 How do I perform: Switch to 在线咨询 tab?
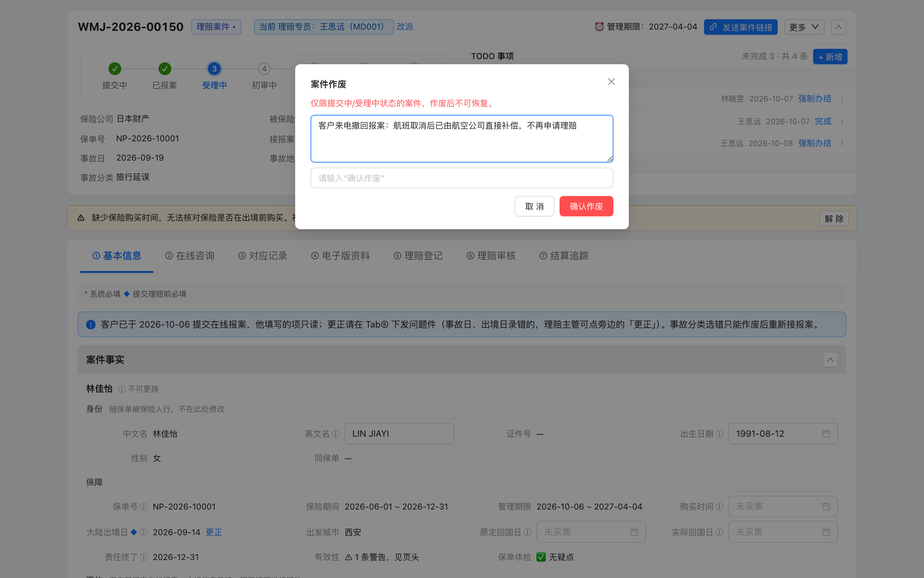coord(190,256)
